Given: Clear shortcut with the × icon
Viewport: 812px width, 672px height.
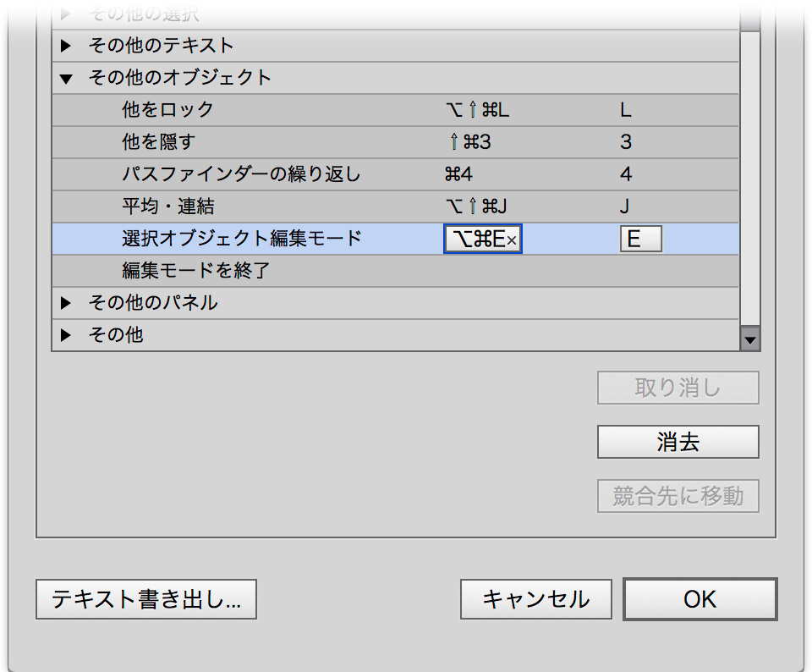Looking at the screenshot, I should point(512,240).
